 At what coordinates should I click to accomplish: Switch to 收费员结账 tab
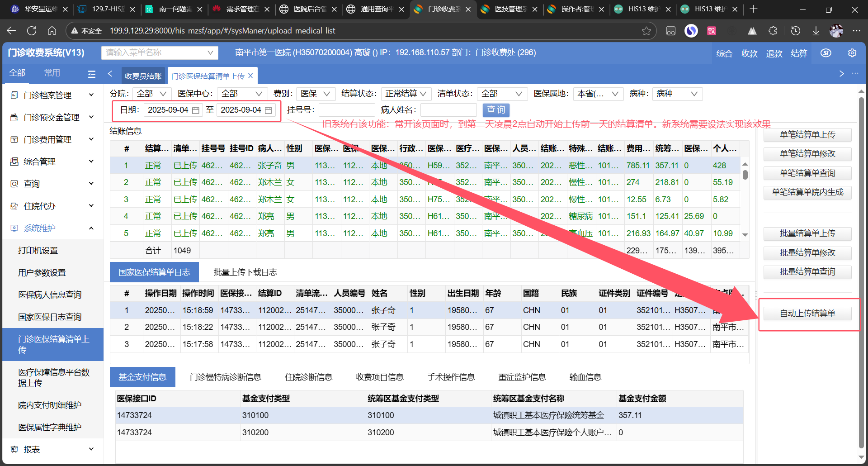pos(143,76)
